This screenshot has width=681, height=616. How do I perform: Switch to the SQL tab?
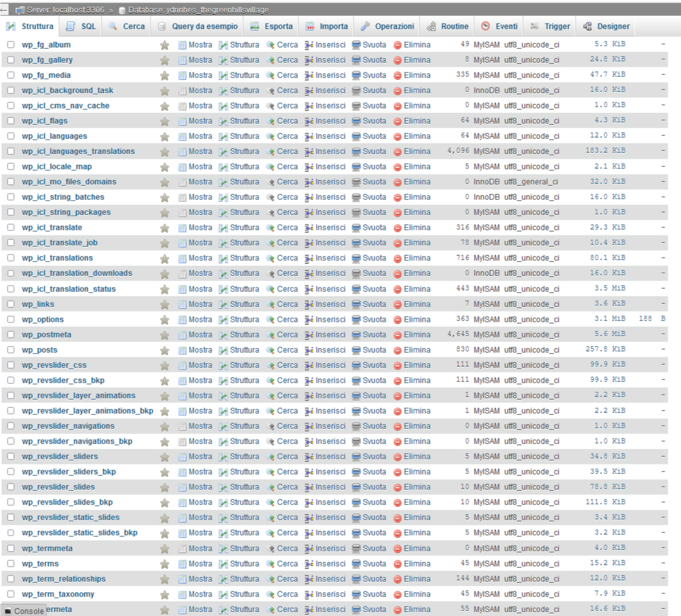point(81,27)
